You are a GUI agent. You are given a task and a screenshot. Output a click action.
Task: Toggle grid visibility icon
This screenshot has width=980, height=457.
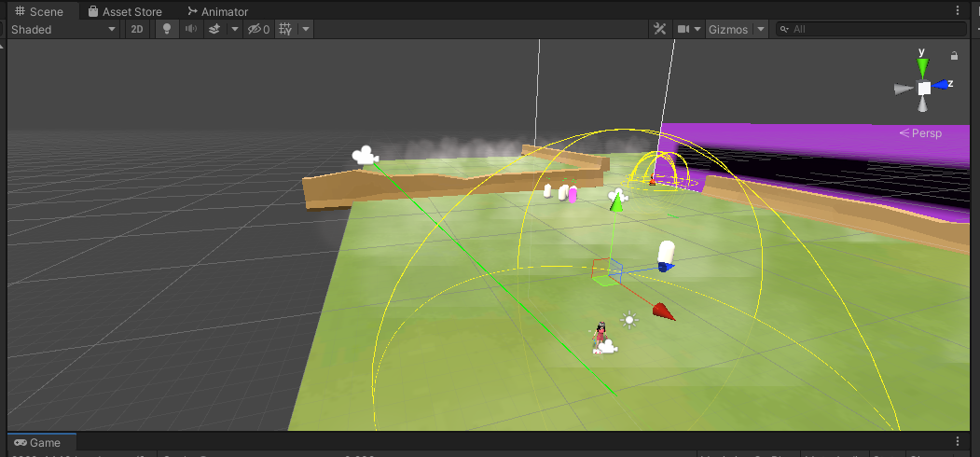(285, 30)
